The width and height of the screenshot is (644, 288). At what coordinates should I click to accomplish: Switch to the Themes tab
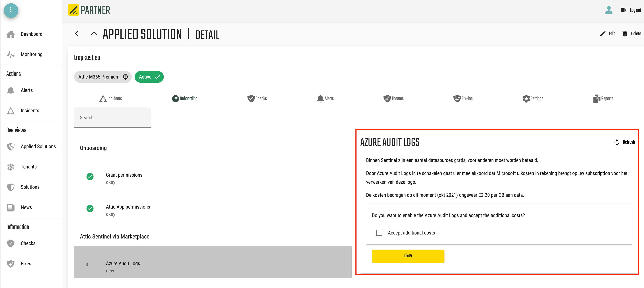click(393, 99)
